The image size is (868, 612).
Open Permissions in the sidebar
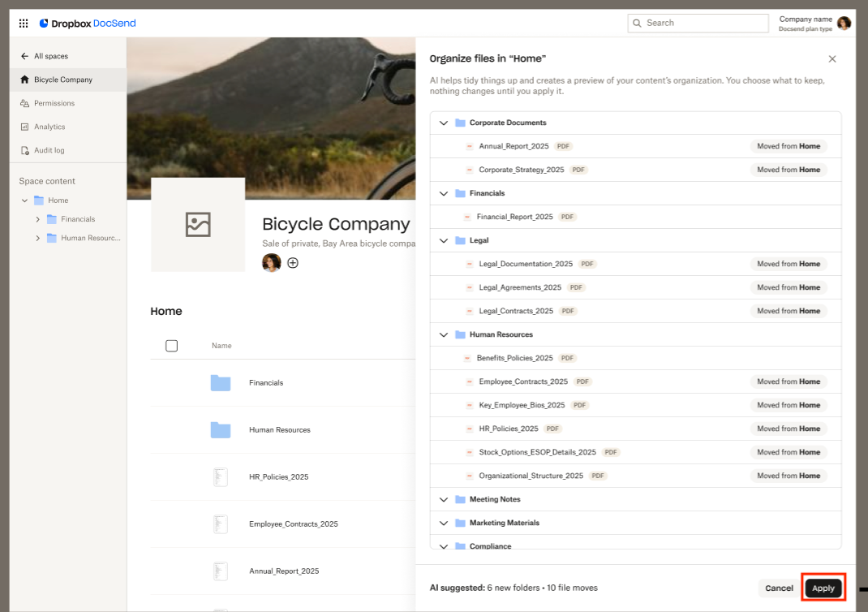pos(54,103)
